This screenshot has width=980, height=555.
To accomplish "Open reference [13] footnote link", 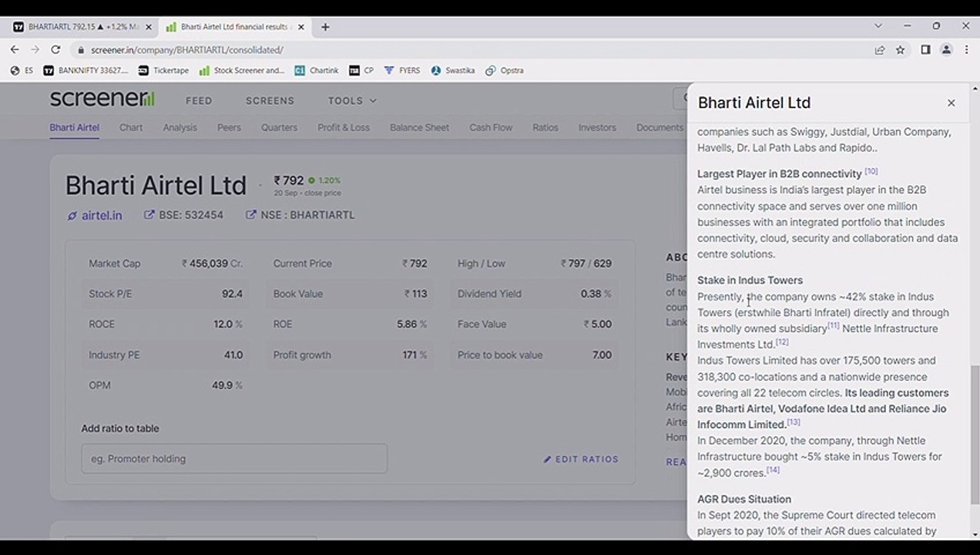I will tap(794, 422).
